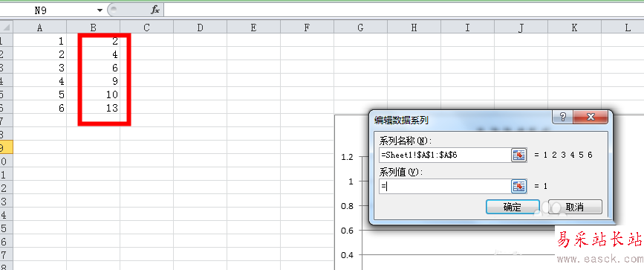The height and width of the screenshot is (270, 644).
Task: Open the Name Box dropdown arrow
Action: click(x=100, y=10)
